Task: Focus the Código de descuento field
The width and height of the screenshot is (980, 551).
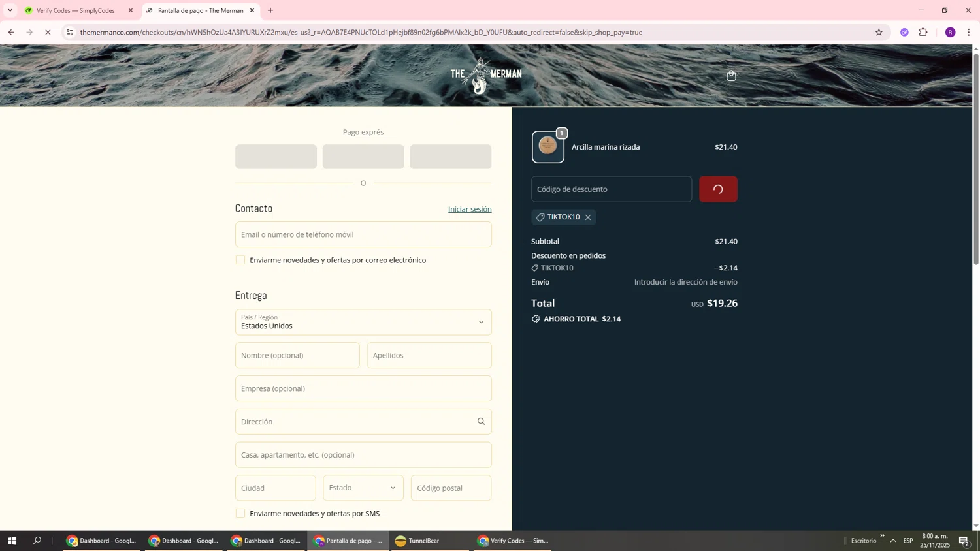Action: (612, 189)
